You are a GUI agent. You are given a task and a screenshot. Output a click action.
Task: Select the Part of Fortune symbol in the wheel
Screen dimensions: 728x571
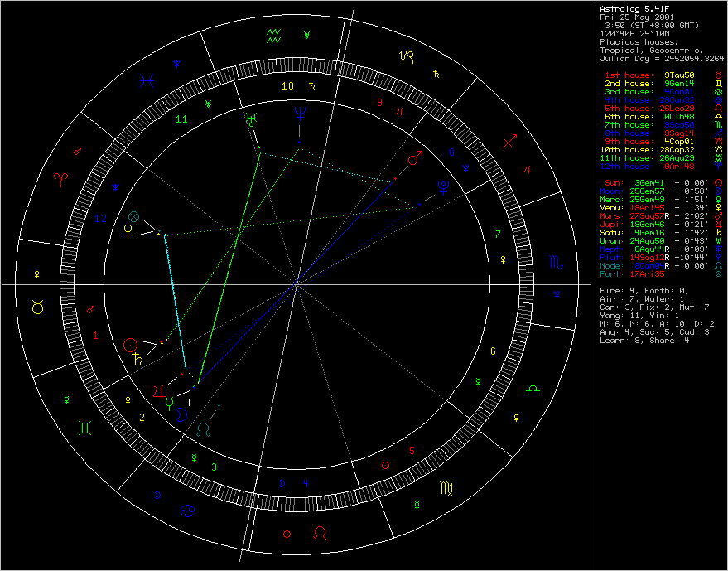134,216
